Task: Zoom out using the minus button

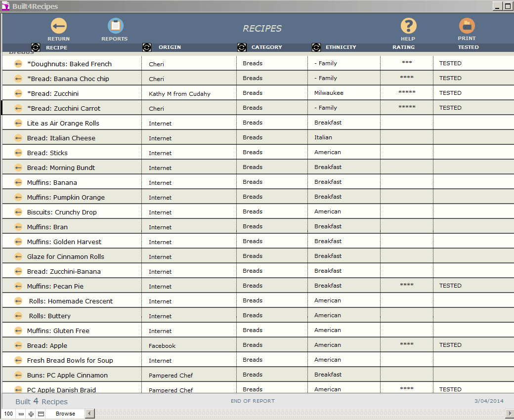Action: point(21,414)
